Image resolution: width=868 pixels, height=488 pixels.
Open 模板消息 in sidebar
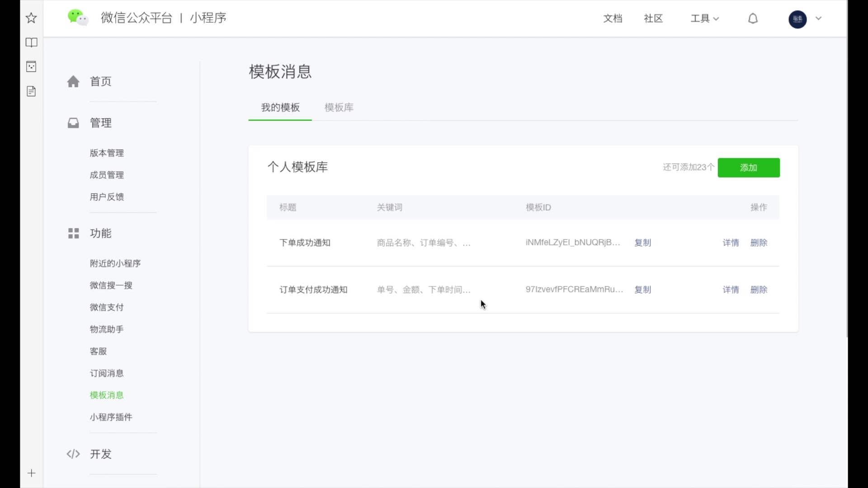click(107, 395)
